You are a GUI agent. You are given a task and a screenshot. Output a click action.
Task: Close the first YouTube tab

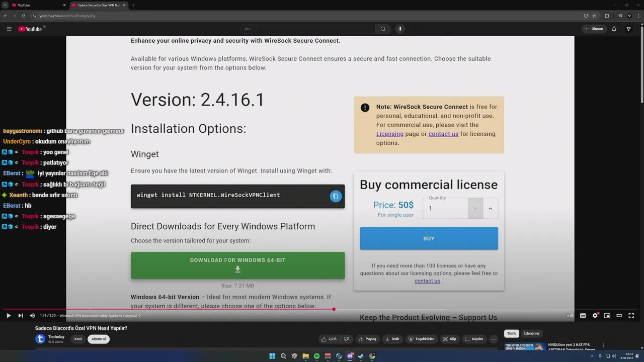click(64, 5)
